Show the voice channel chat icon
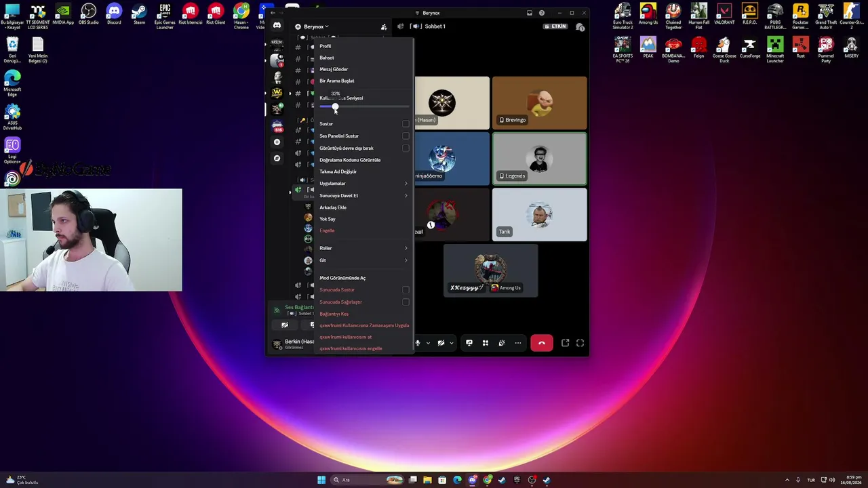The width and height of the screenshot is (868, 488). (580, 26)
